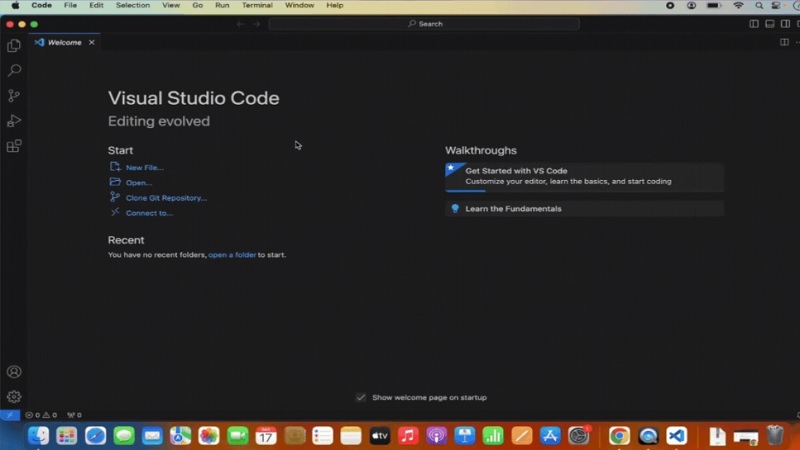Click the Connect to... link

pos(149,213)
